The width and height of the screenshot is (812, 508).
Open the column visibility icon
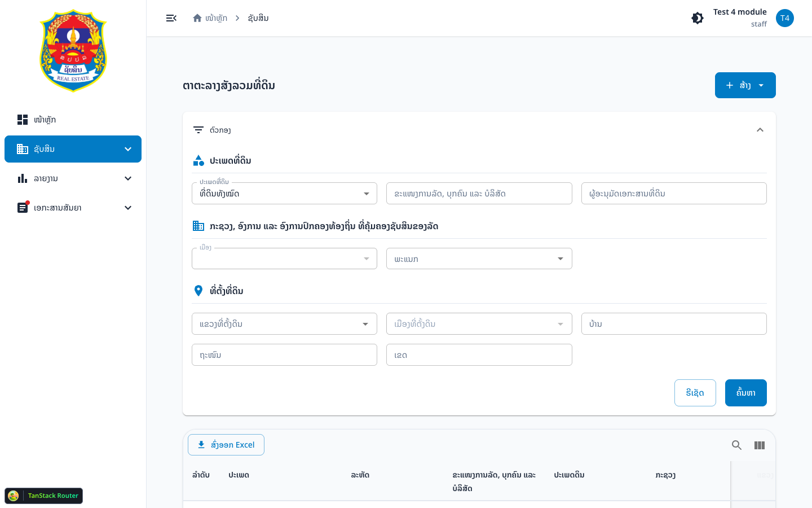[760, 445]
